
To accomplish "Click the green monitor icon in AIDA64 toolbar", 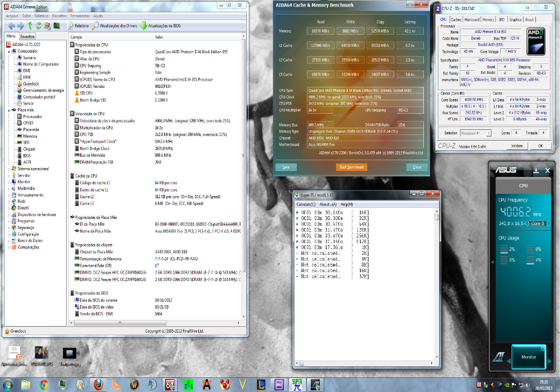I will click(x=57, y=26).
